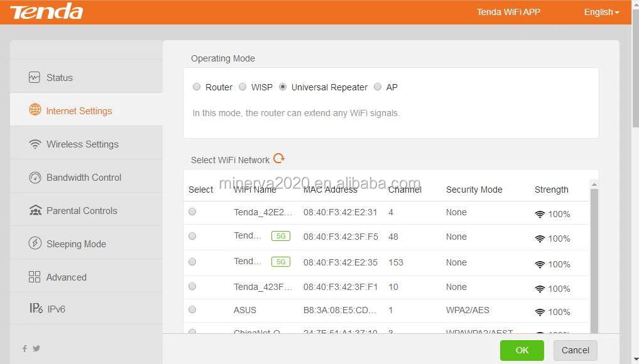Image resolution: width=639 pixels, height=364 pixels.
Task: Click WPA2/AES security mode cell
Action: (x=467, y=310)
